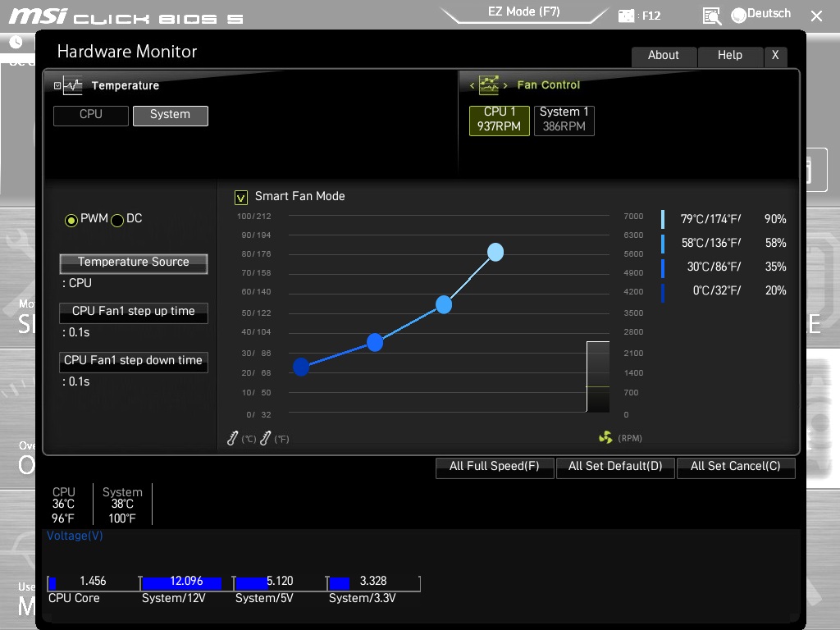This screenshot has width=840, height=630.
Task: Click the Fan Control graph icon
Action: (x=489, y=84)
